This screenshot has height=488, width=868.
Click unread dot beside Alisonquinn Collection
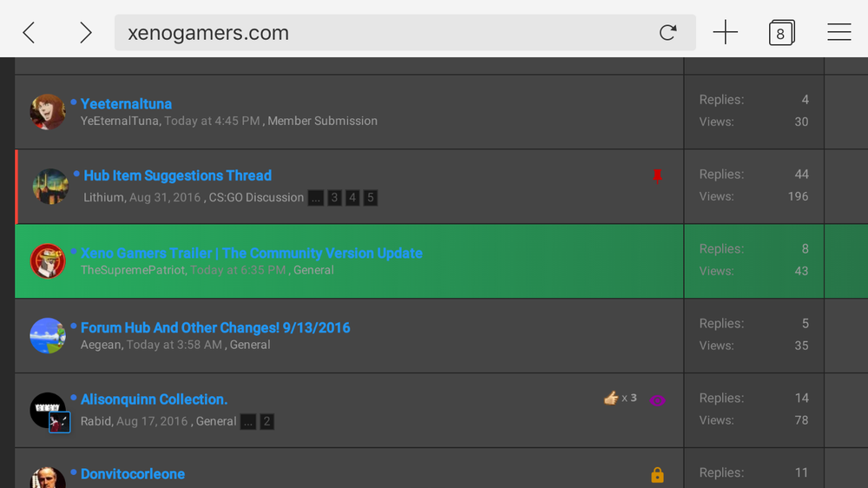(74, 397)
